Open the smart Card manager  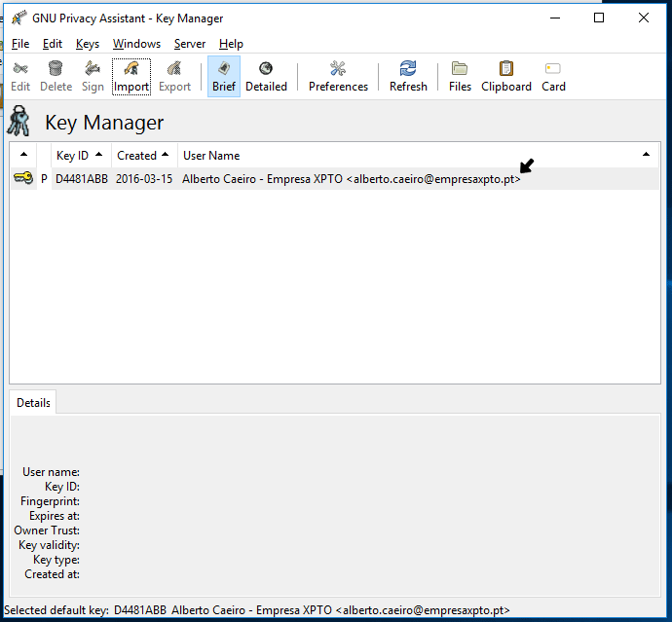click(x=553, y=76)
